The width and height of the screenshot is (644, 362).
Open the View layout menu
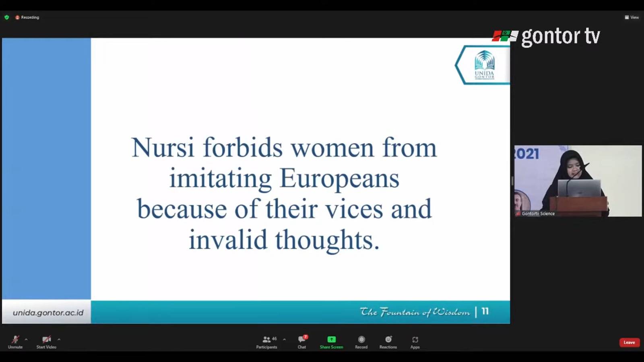[632, 17]
